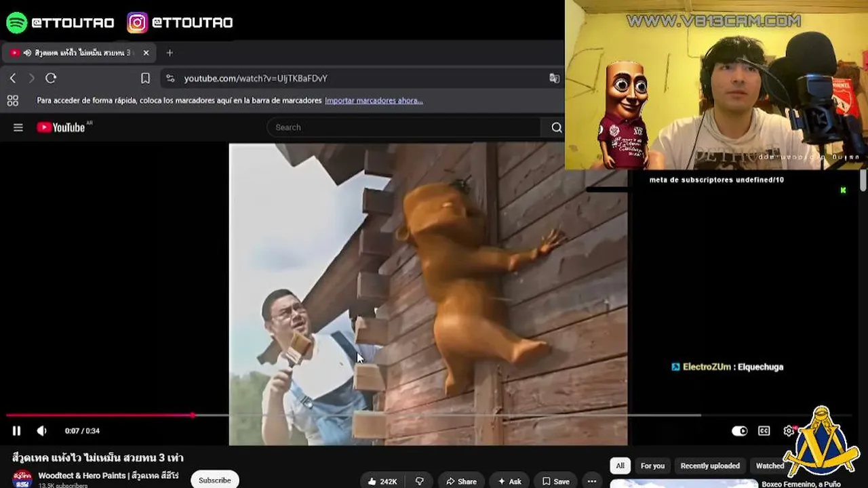Like the video showing 242K likes

[x=382, y=481]
